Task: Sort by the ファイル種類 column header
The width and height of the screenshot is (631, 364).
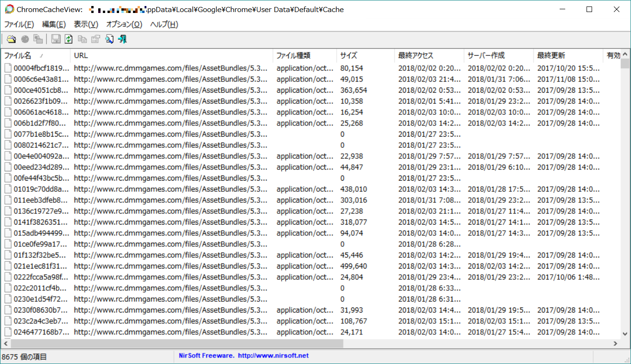Action: click(304, 56)
